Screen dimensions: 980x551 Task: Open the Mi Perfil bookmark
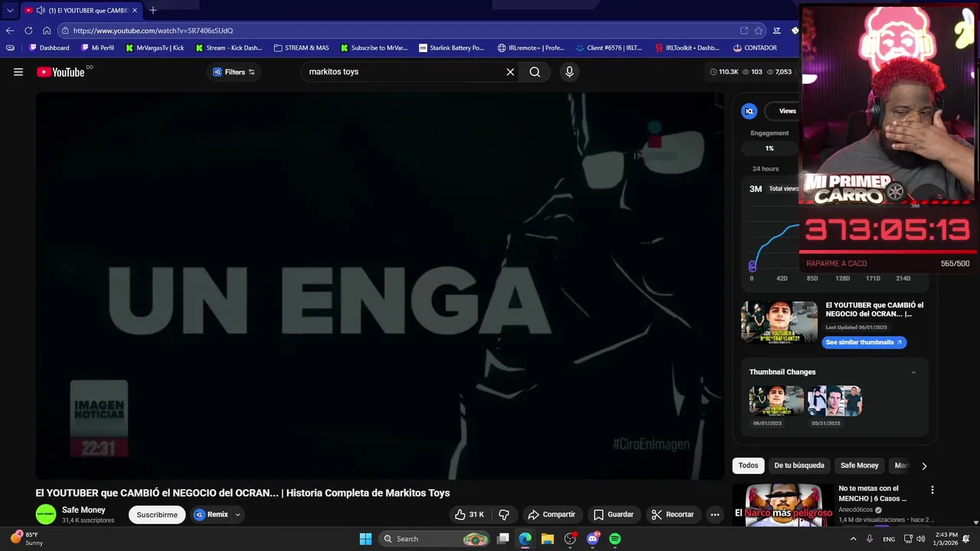coord(97,47)
